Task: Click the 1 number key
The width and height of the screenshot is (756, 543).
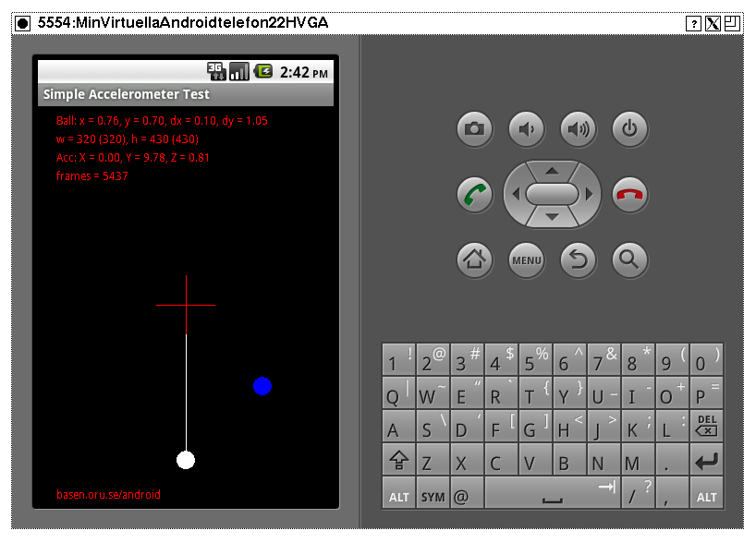Action: (x=398, y=359)
